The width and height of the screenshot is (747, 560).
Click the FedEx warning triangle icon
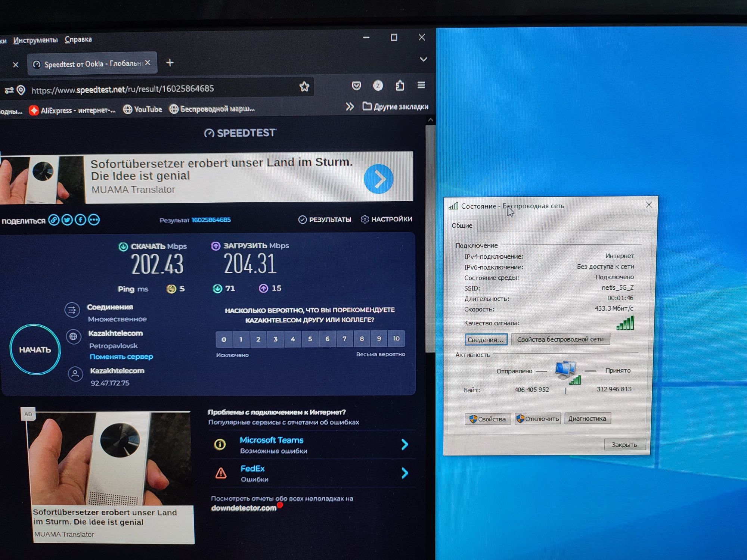tap(221, 473)
